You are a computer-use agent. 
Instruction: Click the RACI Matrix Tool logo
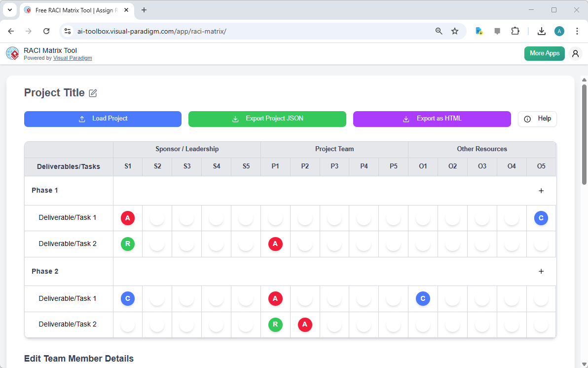click(x=12, y=53)
